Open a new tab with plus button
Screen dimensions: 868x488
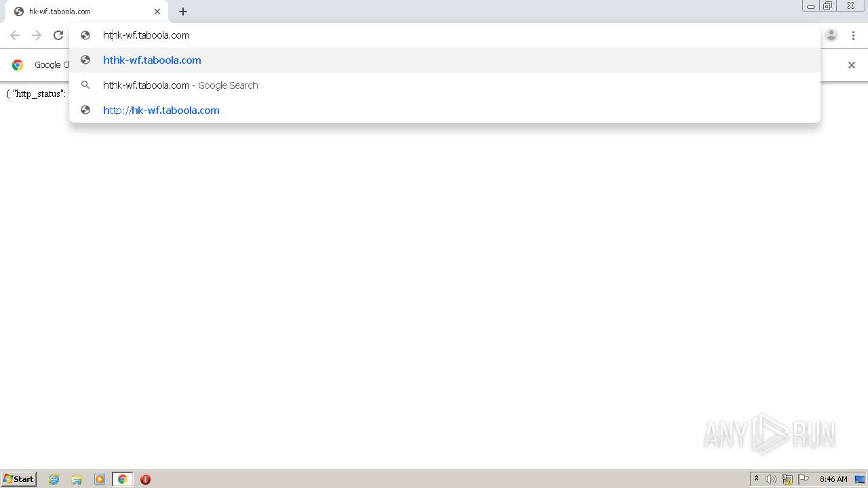183,12
